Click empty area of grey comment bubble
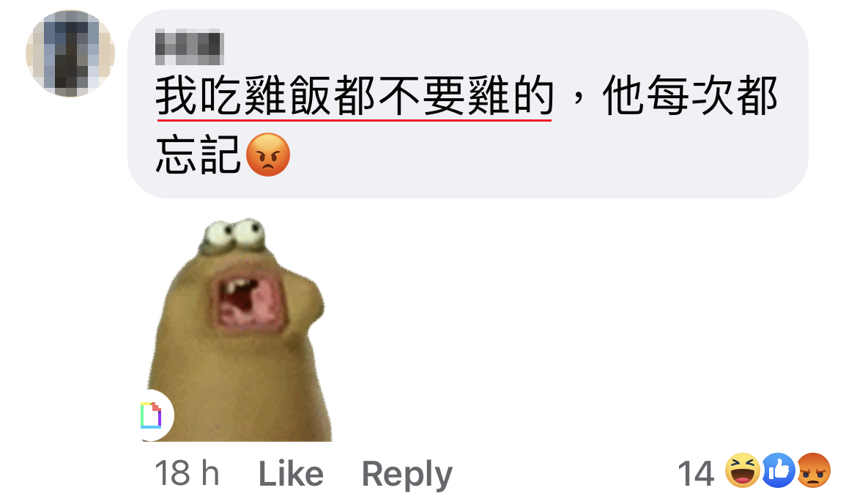The height and width of the screenshot is (504, 857). coord(546,158)
